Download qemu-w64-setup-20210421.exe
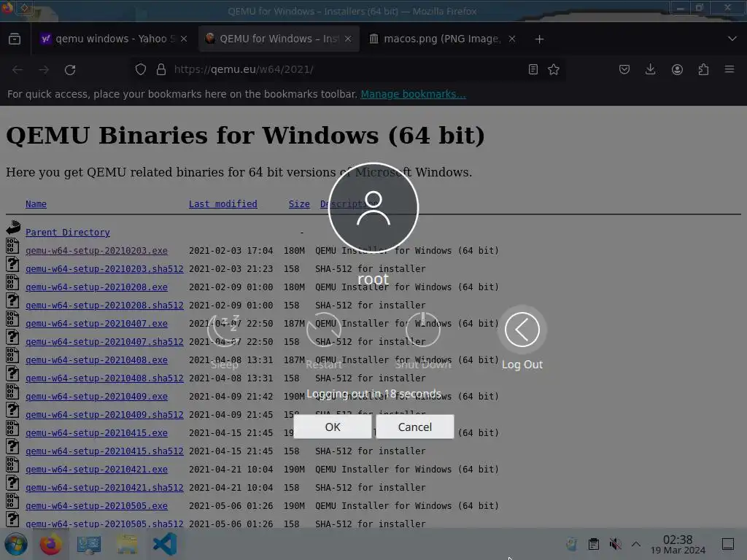The width and height of the screenshot is (747, 560). pyautogui.click(x=97, y=470)
